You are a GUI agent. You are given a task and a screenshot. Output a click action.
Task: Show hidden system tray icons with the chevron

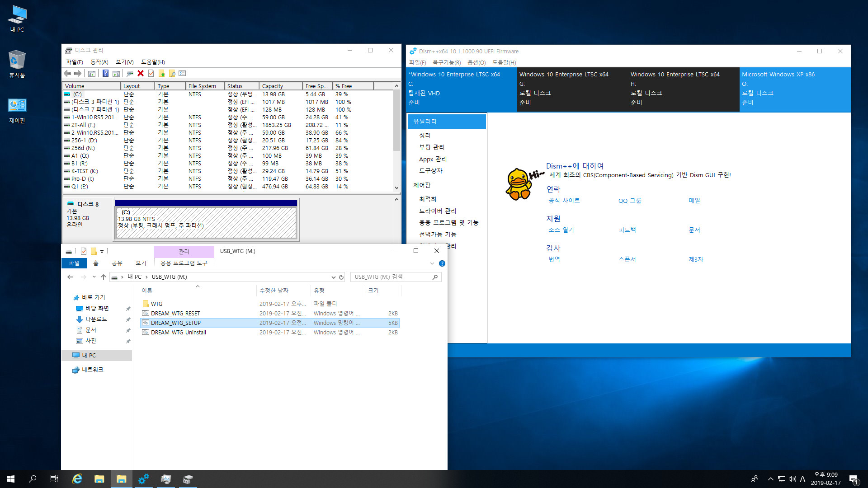(x=770, y=479)
